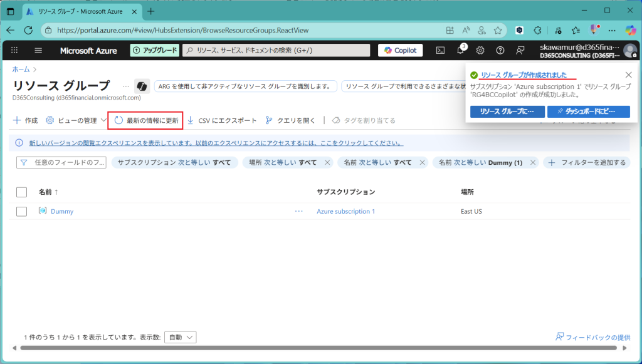Click the Edge profile pencil avatar icon
The image size is (642, 364).
tap(594, 30)
